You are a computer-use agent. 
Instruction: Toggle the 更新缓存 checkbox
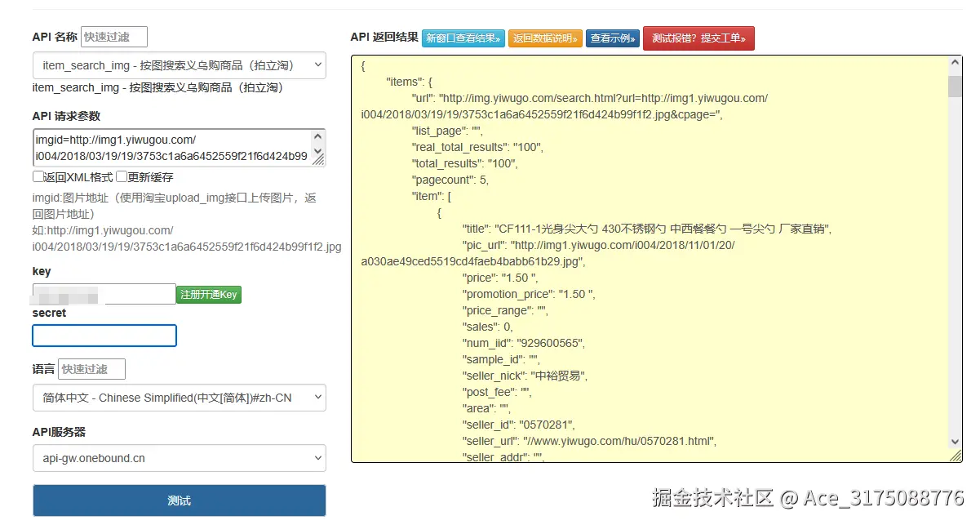[121, 176]
